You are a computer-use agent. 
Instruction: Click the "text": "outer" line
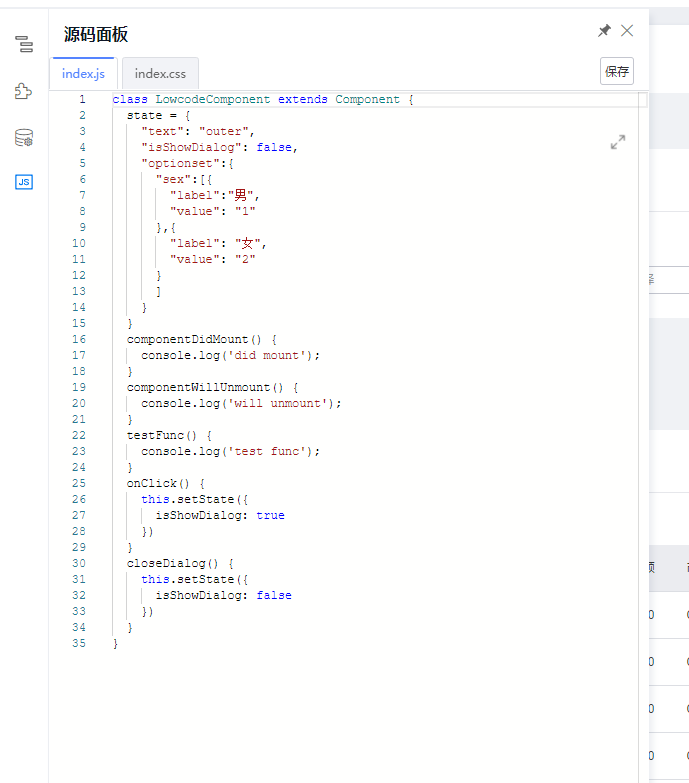(198, 131)
